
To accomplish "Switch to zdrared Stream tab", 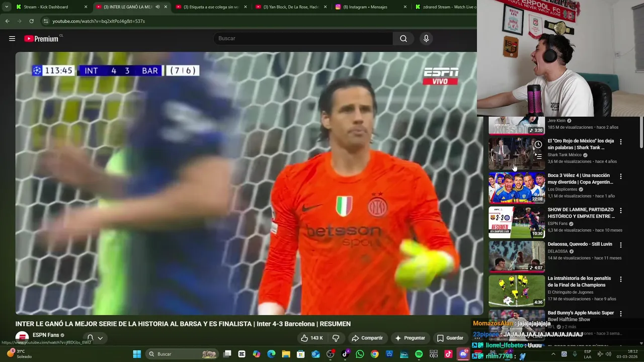I will [445, 7].
